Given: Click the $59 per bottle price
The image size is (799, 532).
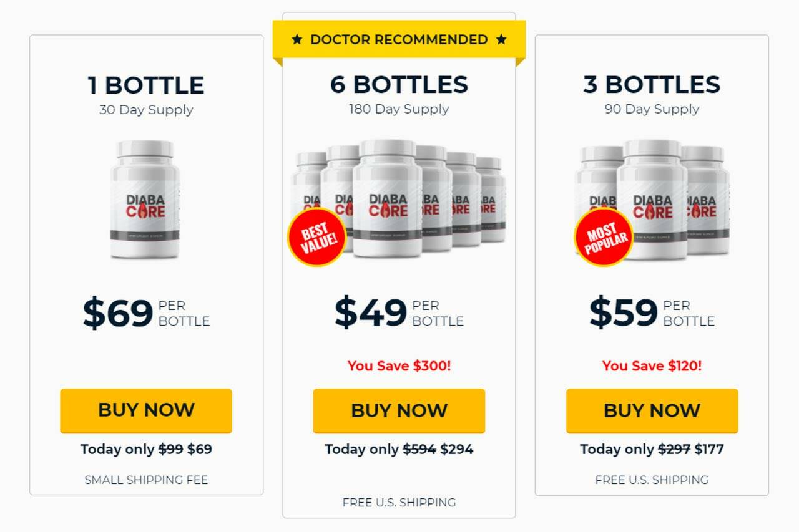Looking at the screenshot, I should pyautogui.click(x=652, y=313).
